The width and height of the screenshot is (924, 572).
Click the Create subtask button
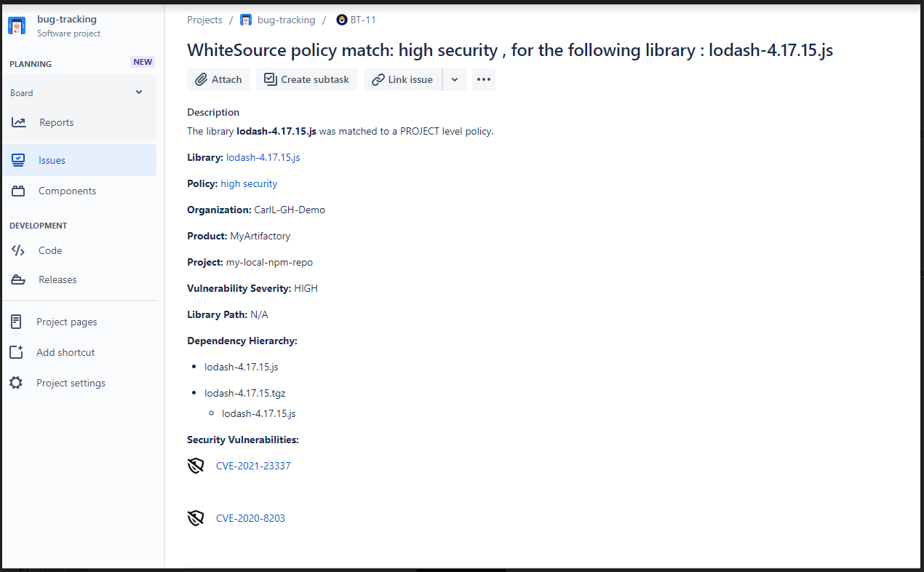(306, 79)
